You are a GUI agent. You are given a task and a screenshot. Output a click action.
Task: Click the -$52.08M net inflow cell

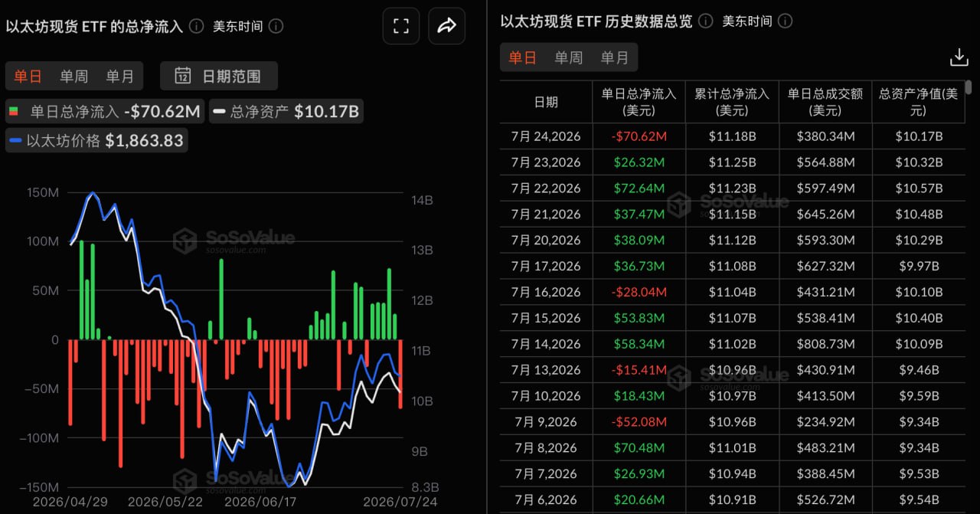click(x=639, y=421)
